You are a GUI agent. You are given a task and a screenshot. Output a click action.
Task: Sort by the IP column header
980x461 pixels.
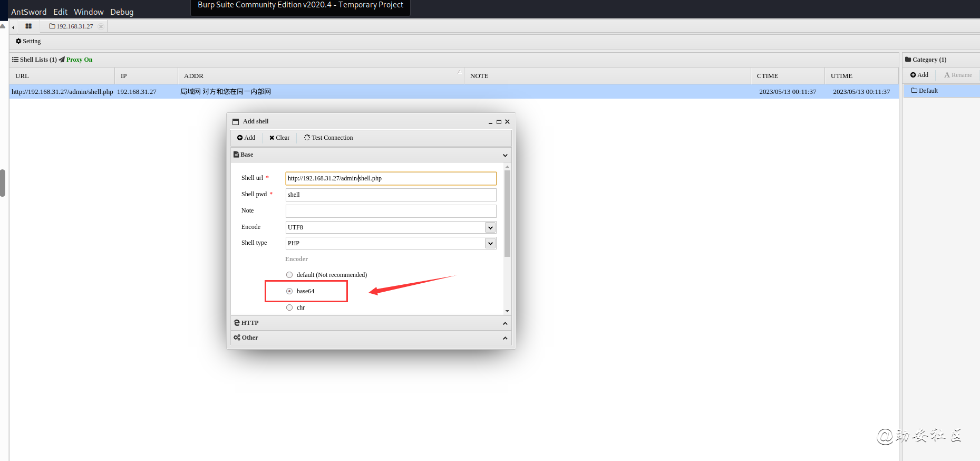pyautogui.click(x=147, y=76)
